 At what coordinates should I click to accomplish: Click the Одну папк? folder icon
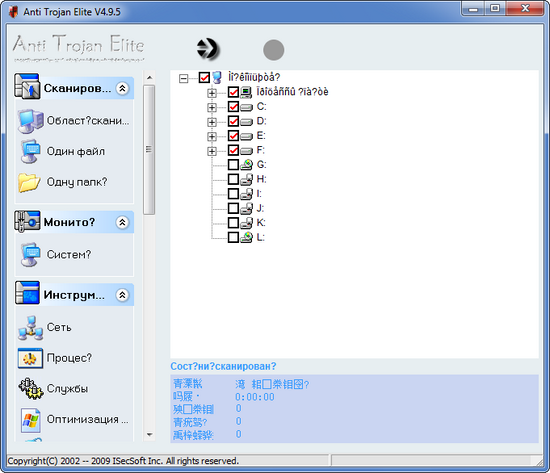[x=29, y=182]
